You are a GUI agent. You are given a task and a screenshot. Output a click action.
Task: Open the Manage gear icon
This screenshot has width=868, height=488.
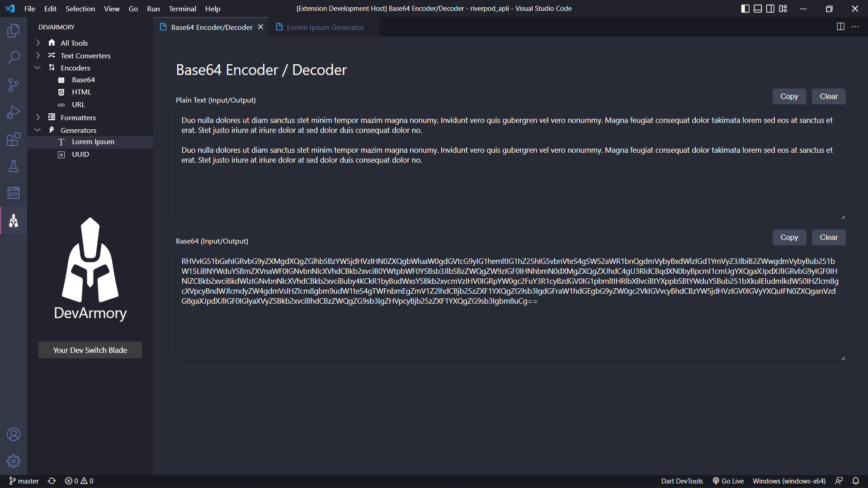click(14, 461)
